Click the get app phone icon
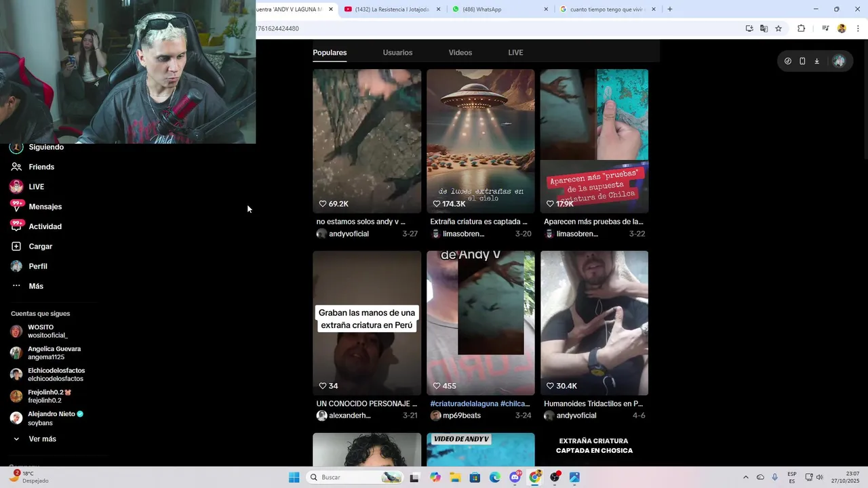 pyautogui.click(x=802, y=61)
